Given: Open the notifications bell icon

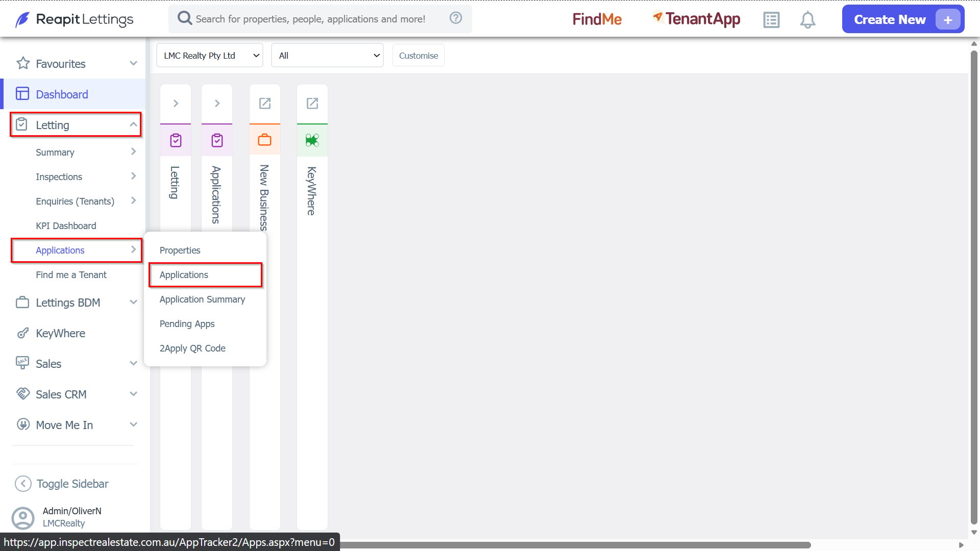Looking at the screenshot, I should (807, 20).
